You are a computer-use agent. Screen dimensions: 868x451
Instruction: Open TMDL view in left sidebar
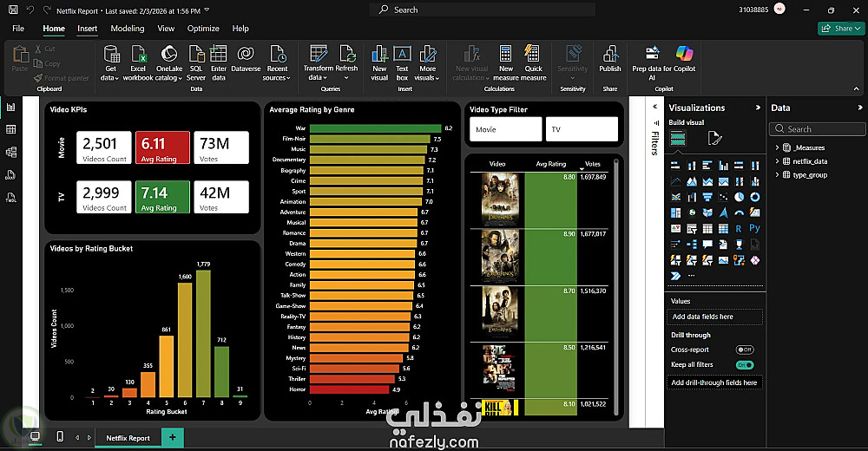[10, 198]
